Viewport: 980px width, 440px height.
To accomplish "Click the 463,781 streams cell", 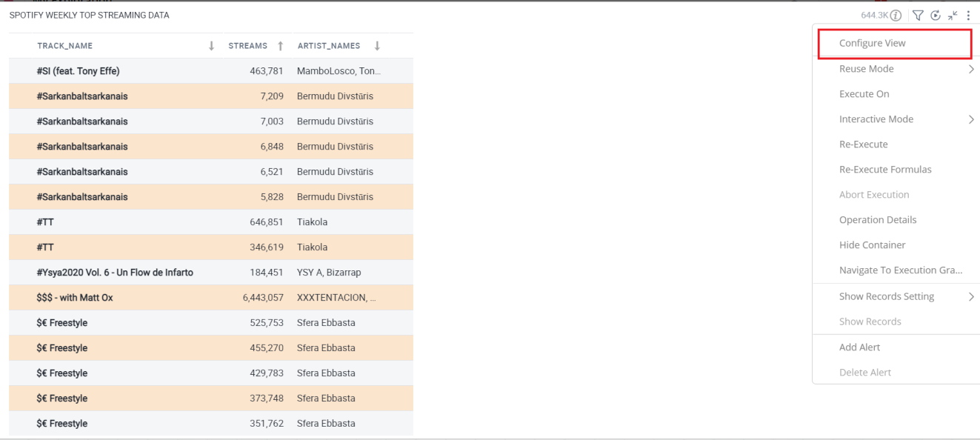I will pos(267,71).
